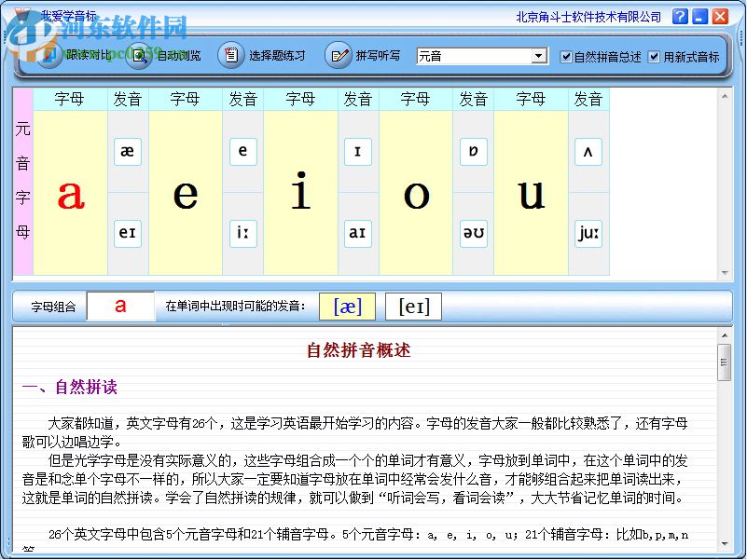
Task: Click the help question-mark button in title bar
Action: point(680,17)
